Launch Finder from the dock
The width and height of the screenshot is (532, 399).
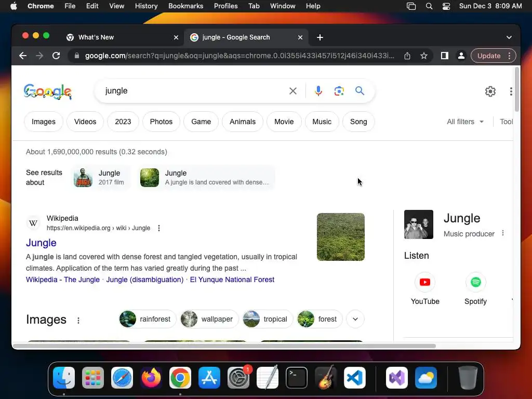(x=64, y=378)
